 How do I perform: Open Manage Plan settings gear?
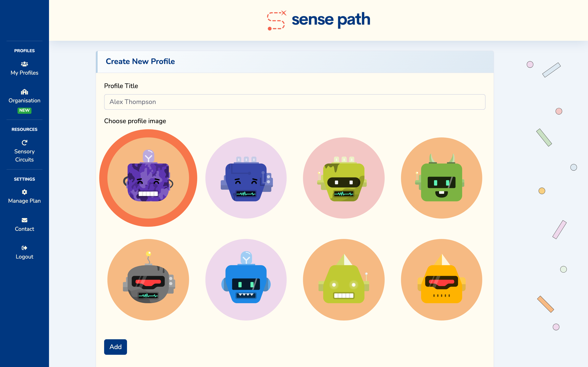pyautogui.click(x=24, y=192)
